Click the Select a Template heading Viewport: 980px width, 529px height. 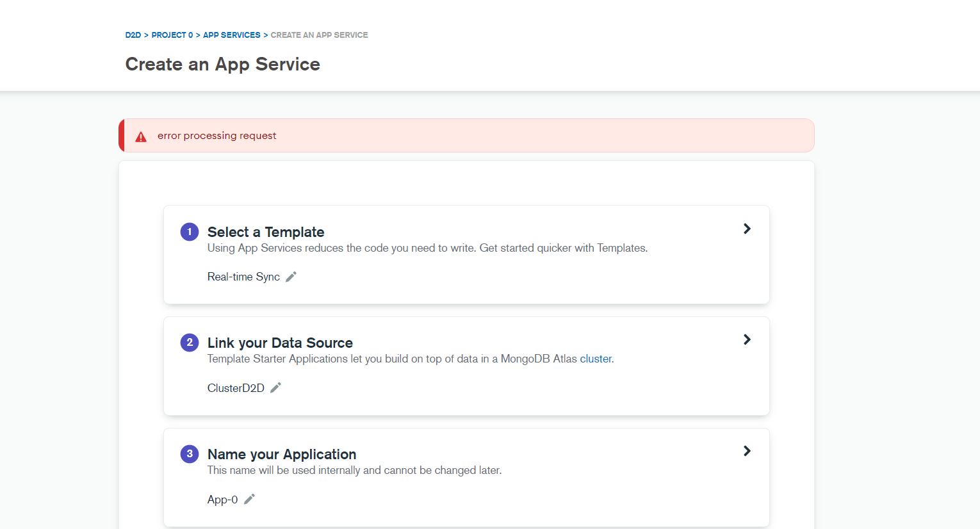coord(265,232)
